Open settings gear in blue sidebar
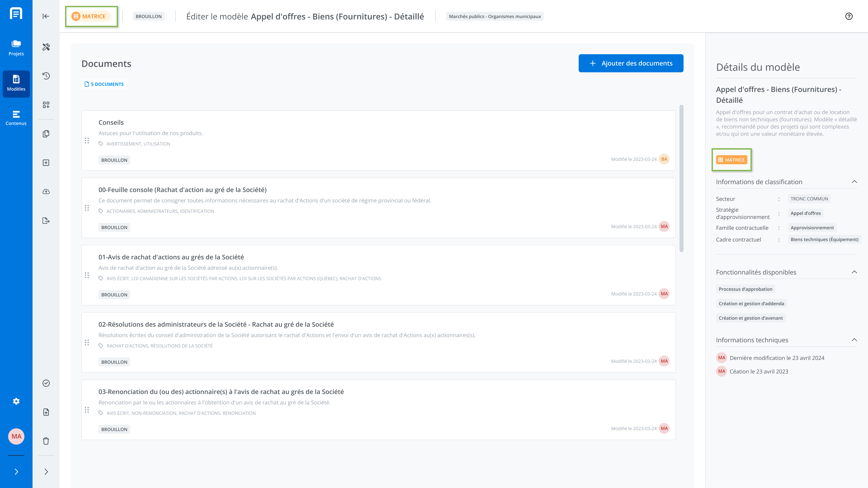This screenshot has width=868, height=488. (16, 401)
